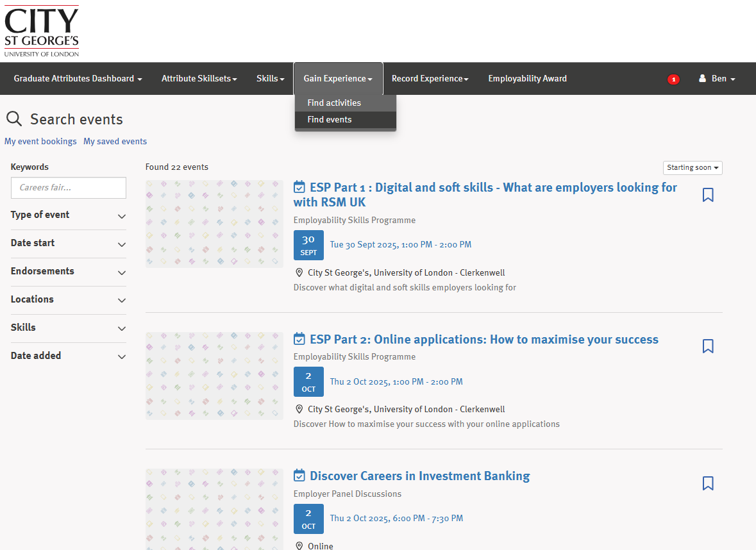Image resolution: width=756 pixels, height=550 pixels.
Task: Click calendar icon beside ESP Part 2 title
Action: (x=299, y=339)
